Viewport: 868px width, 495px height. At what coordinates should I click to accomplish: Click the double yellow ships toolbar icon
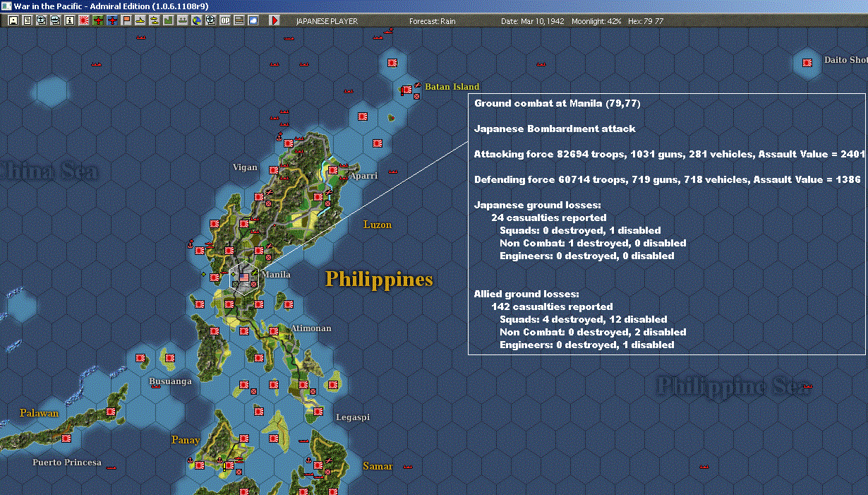tap(154, 20)
